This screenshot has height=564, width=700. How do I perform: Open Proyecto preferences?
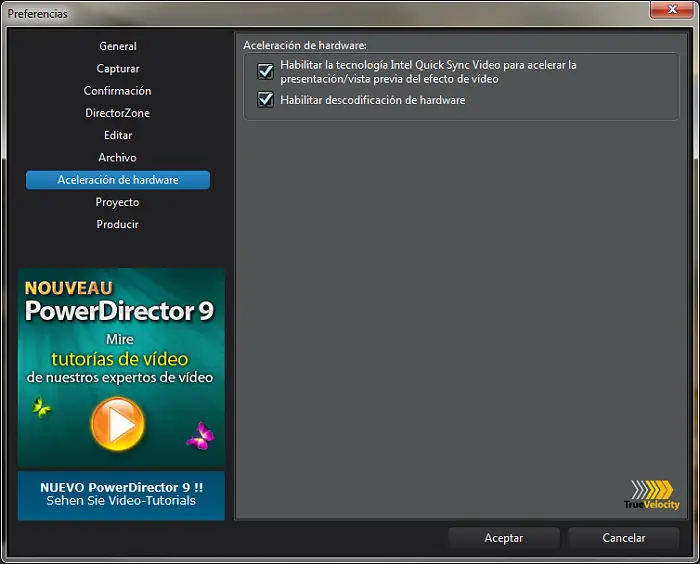(118, 202)
